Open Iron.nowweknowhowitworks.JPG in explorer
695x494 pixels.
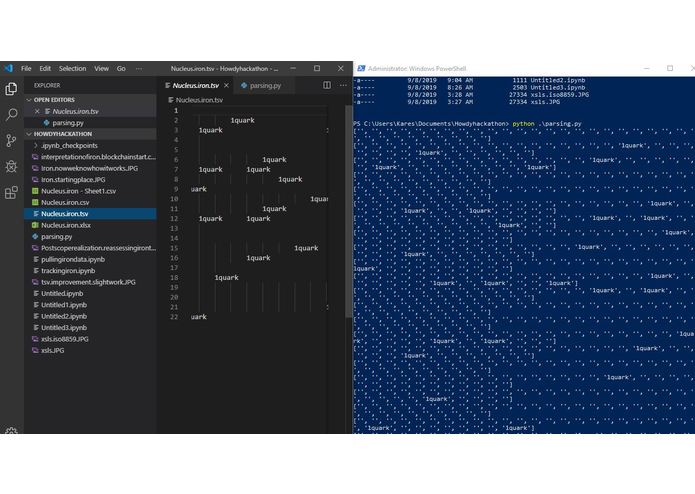coord(90,168)
